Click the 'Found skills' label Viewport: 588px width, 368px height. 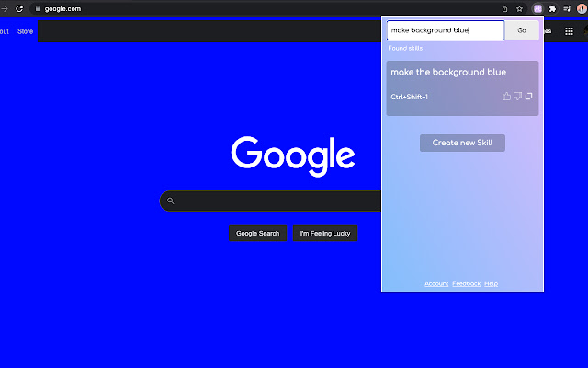405,48
